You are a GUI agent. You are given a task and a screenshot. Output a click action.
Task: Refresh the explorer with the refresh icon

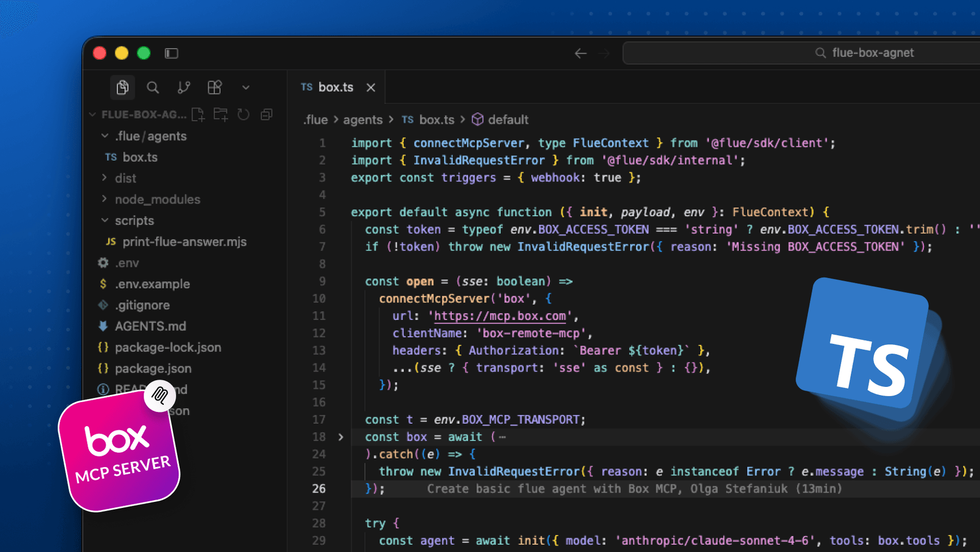tap(243, 114)
